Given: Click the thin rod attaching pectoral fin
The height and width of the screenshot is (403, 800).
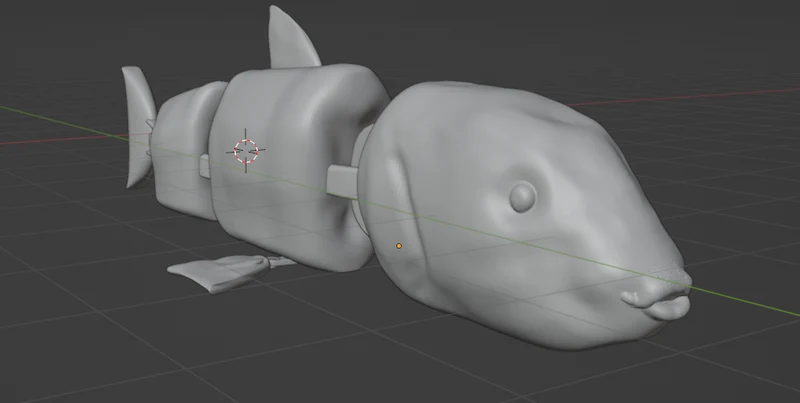Looking at the screenshot, I should coord(282,262).
